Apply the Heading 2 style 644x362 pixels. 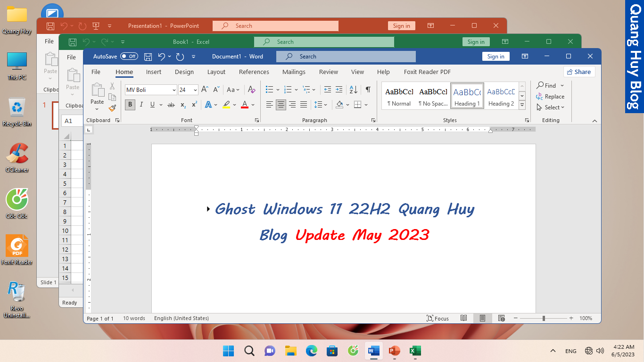501,96
